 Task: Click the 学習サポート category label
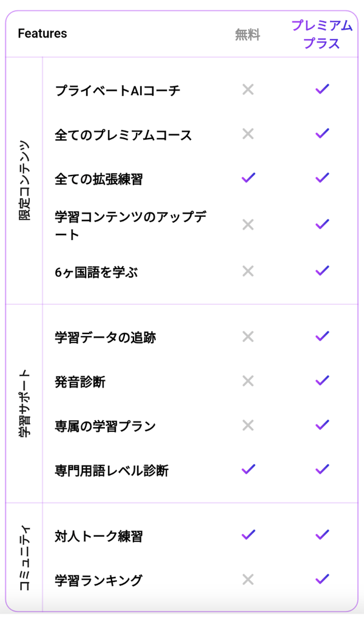24,403
